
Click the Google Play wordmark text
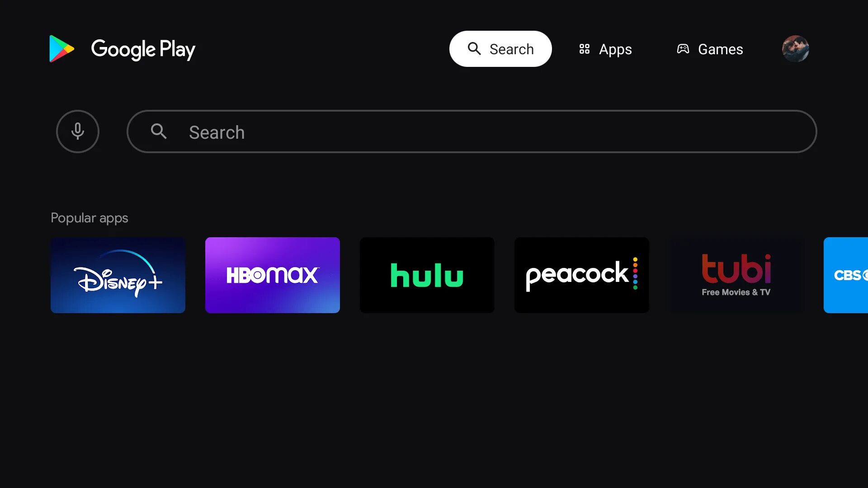pos(143,49)
